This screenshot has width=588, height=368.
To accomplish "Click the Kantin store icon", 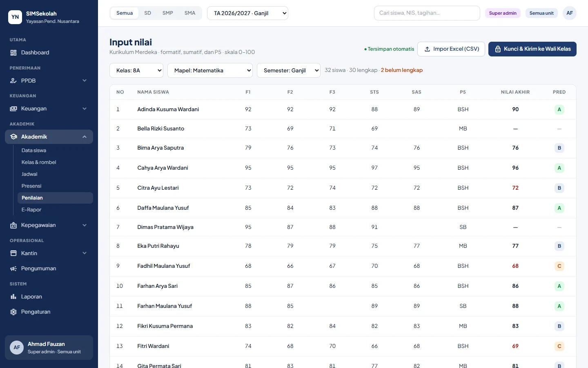I will click(13, 254).
